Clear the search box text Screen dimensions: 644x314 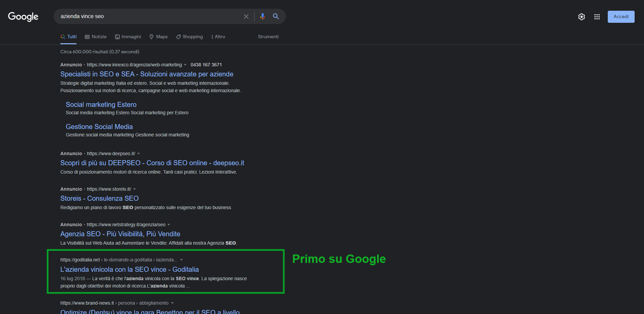(x=246, y=16)
